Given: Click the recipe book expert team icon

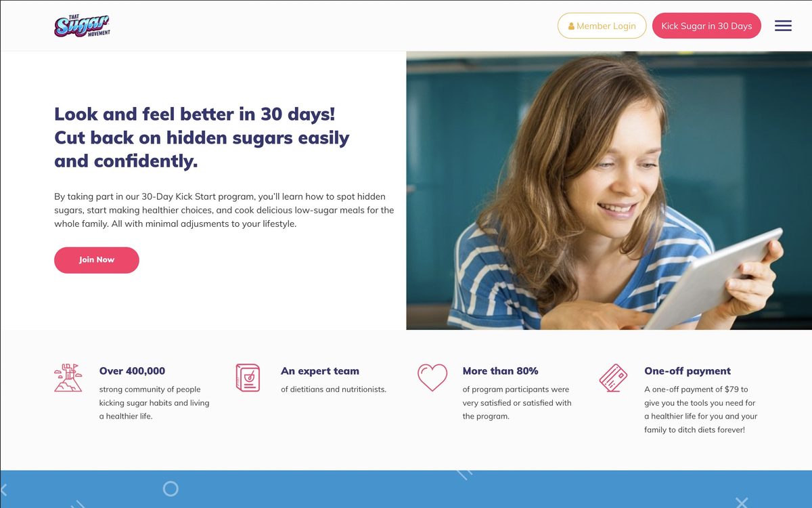Looking at the screenshot, I should [248, 377].
